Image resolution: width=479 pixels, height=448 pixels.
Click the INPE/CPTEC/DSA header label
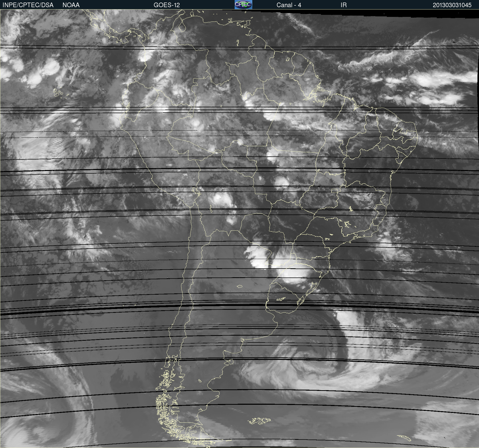pyautogui.click(x=28, y=5)
